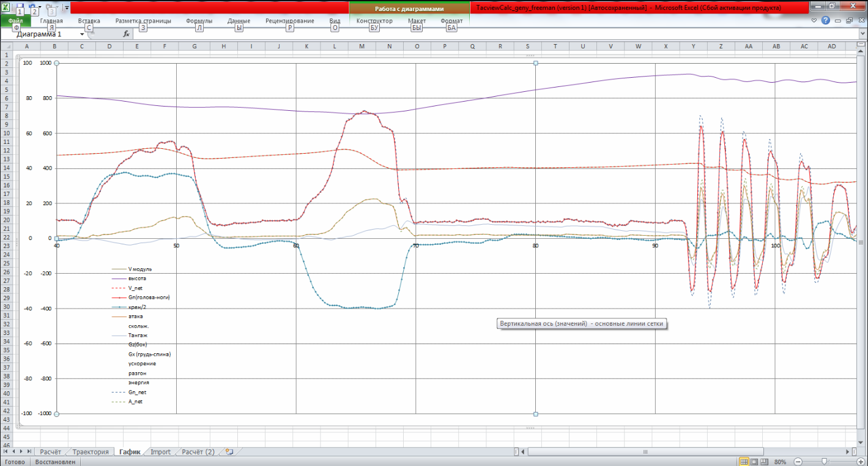Jump to first sheet with navigation arrow
Screen dimensions: 868x466
pos(6,452)
